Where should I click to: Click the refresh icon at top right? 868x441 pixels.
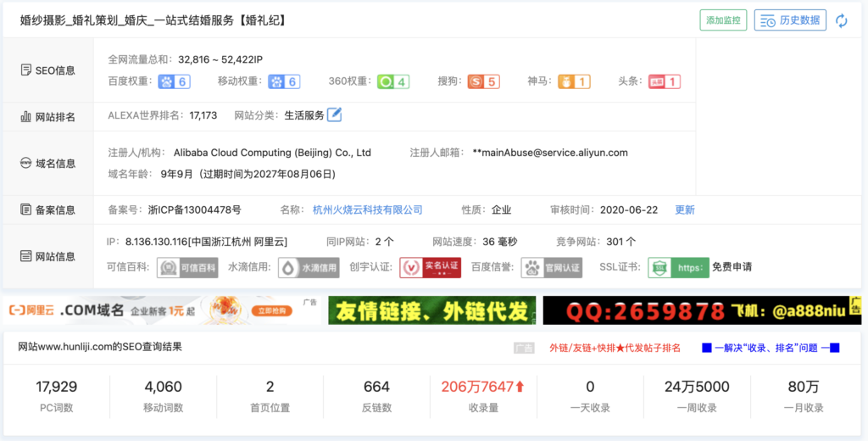tap(842, 20)
